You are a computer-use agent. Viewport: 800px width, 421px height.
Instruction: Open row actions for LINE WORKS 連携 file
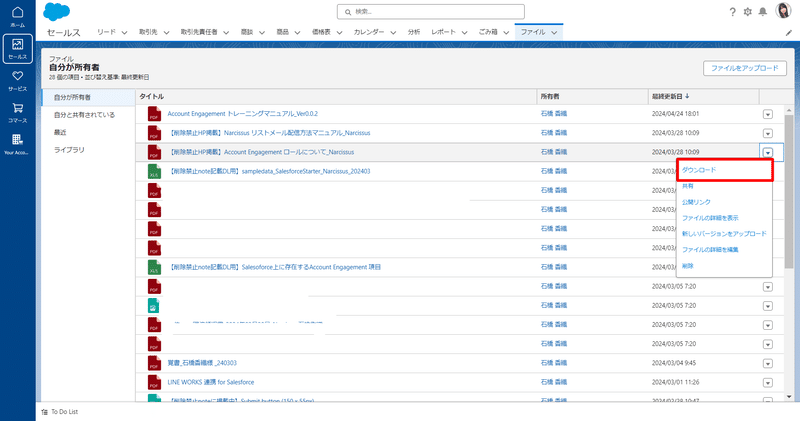pyautogui.click(x=767, y=382)
